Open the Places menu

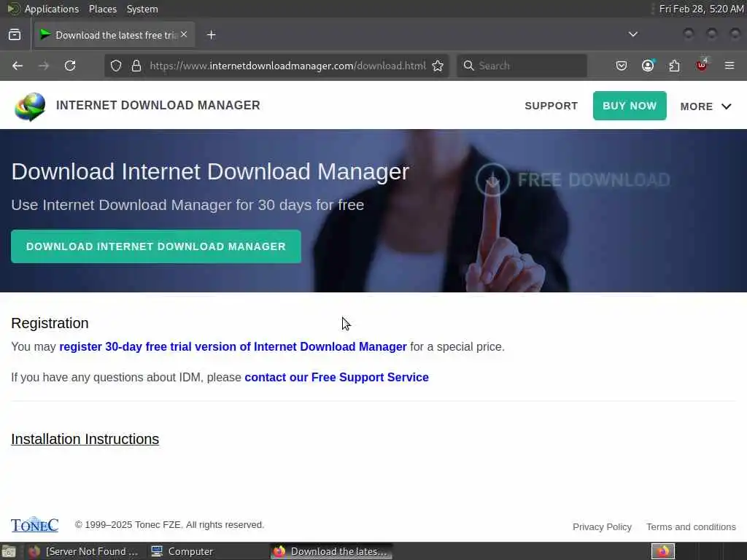coord(103,9)
